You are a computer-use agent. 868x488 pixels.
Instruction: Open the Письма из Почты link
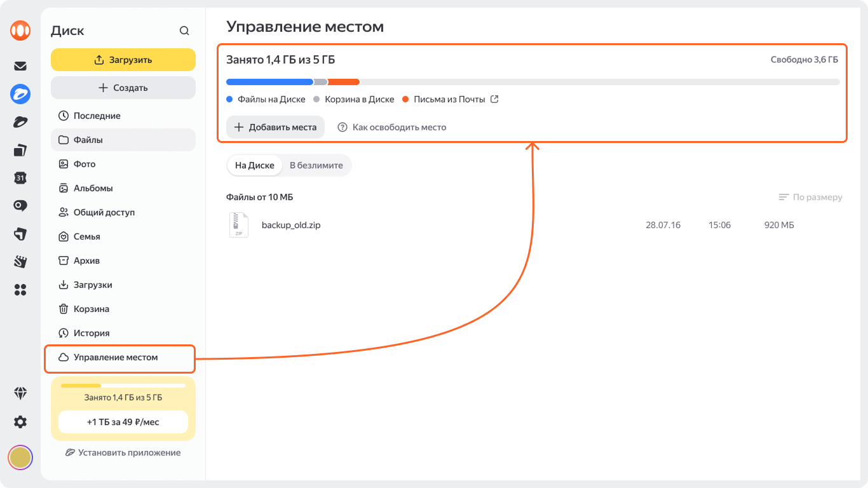point(449,99)
